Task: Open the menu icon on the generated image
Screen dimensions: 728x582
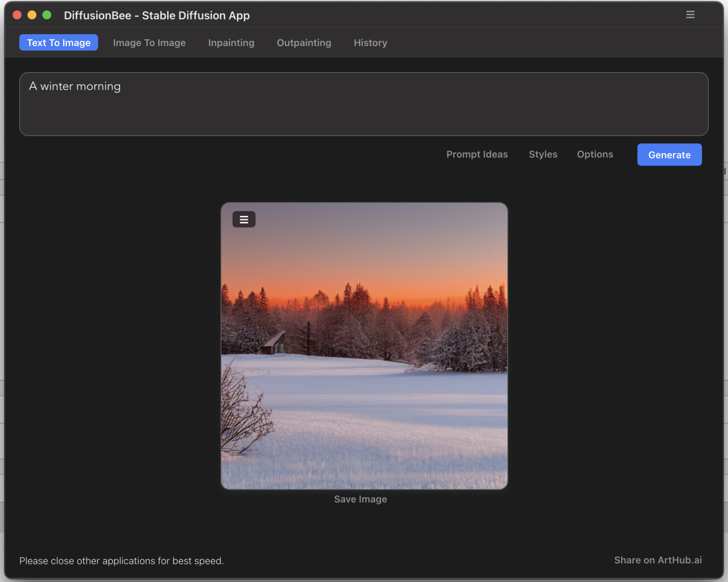Action: [x=244, y=220]
